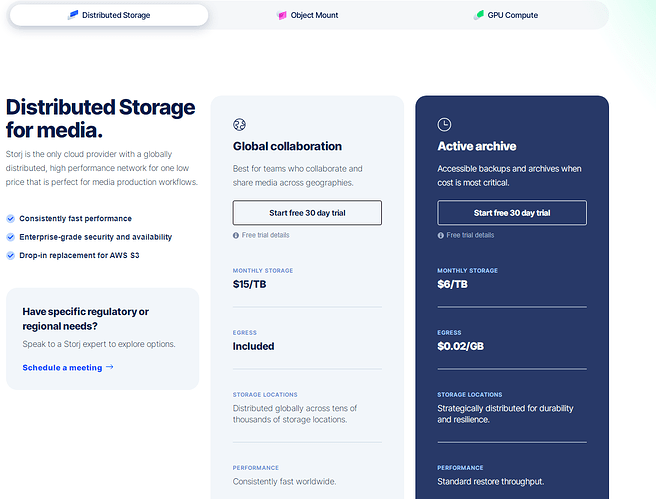The image size is (656, 499).
Task: Start free 30 day trial for Active archive
Action: point(512,212)
